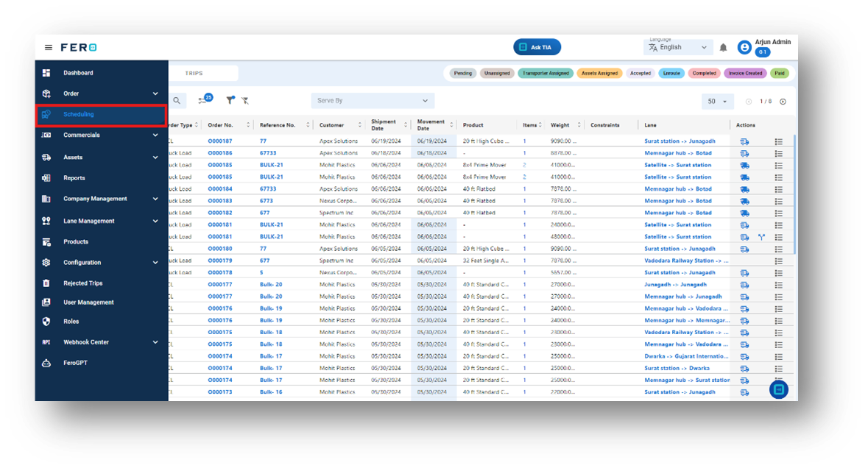Click assign truck icon for order O000187
Viewport: 868px width, 471px height.
(x=744, y=142)
